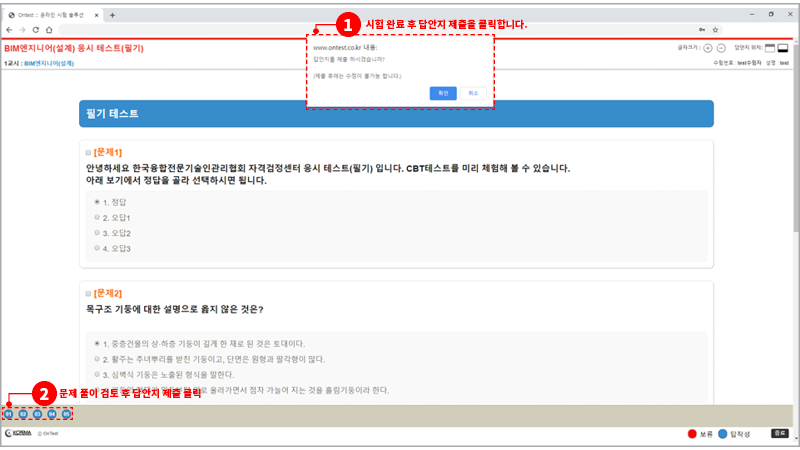The image size is (800, 450).
Task: Open the BIM엔지니어(설계) subject link
Action: point(49,63)
